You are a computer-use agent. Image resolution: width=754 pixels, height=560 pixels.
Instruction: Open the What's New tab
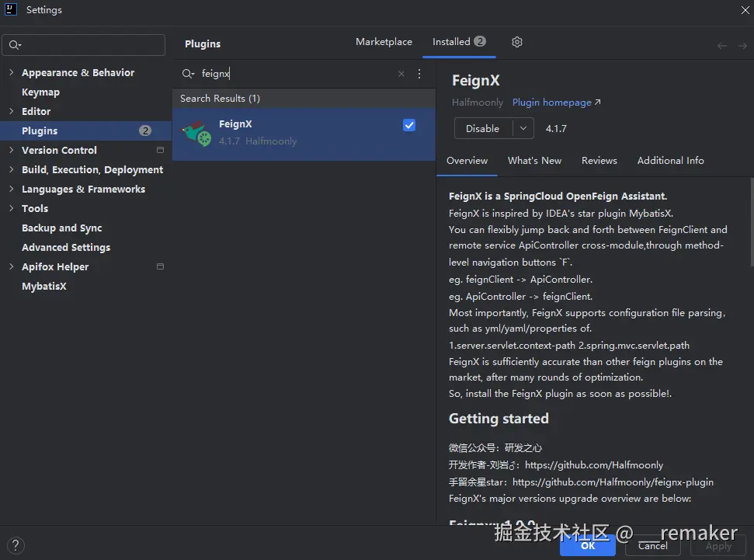tap(534, 161)
